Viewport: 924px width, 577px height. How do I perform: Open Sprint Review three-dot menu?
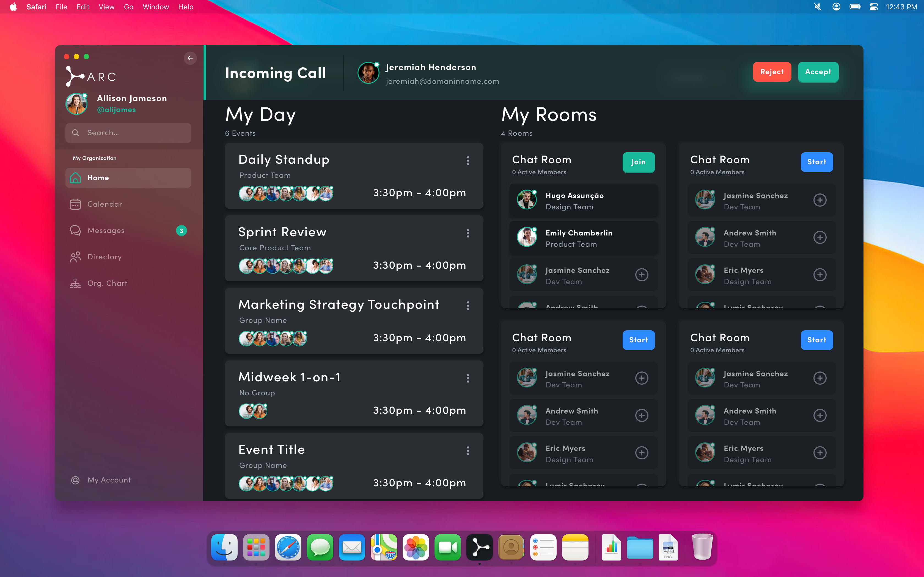pyautogui.click(x=468, y=233)
